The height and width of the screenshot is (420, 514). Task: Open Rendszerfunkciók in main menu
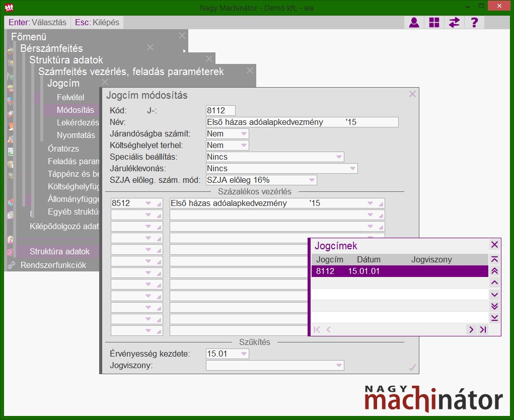53,265
